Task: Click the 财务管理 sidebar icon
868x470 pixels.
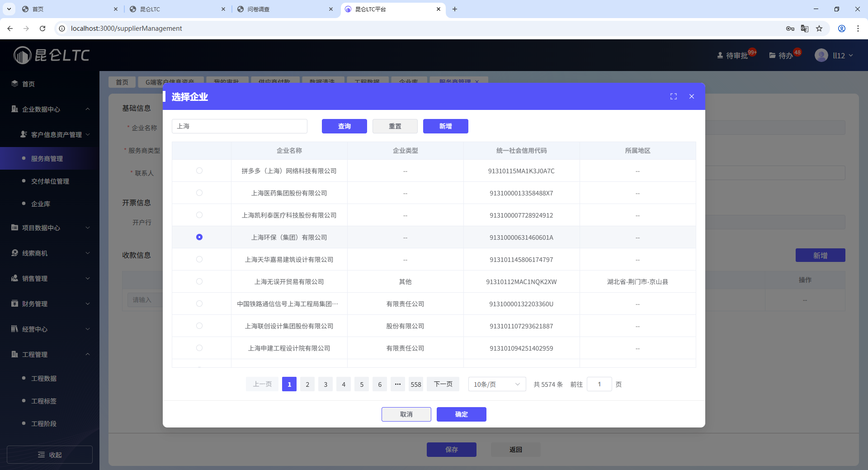Action: (x=14, y=304)
